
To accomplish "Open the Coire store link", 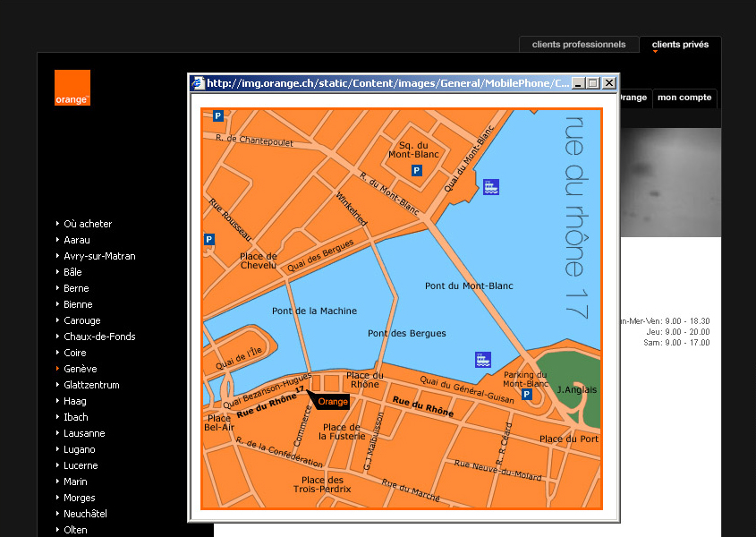I will point(75,353).
